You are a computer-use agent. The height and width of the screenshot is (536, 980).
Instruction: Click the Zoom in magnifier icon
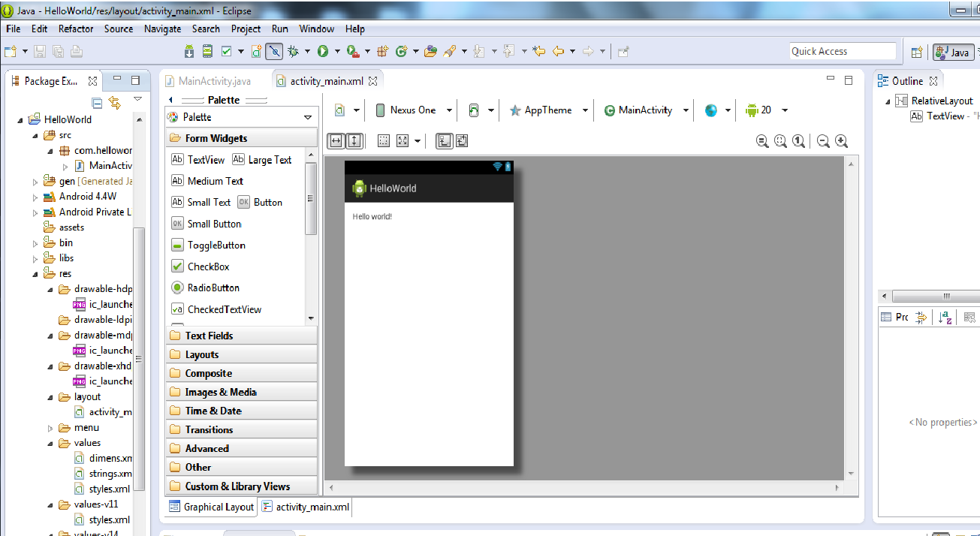click(842, 140)
